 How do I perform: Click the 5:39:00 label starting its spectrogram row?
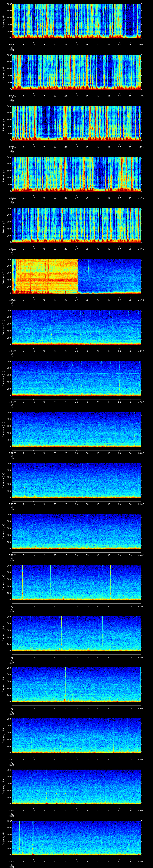tap(12, 555)
